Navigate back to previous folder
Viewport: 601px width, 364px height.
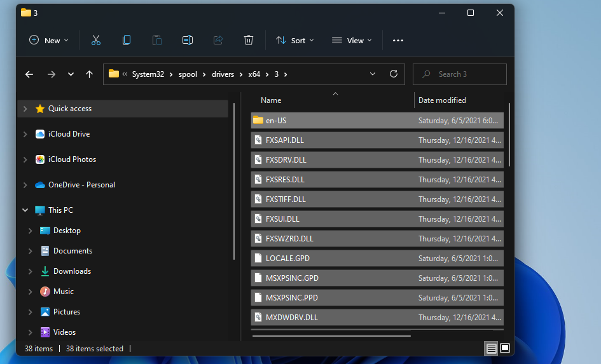pos(29,74)
